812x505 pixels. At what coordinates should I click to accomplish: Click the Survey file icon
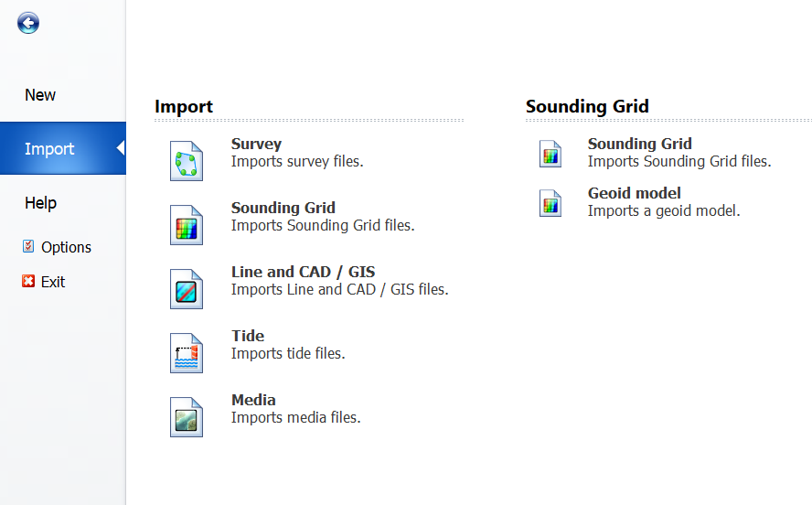tap(187, 161)
